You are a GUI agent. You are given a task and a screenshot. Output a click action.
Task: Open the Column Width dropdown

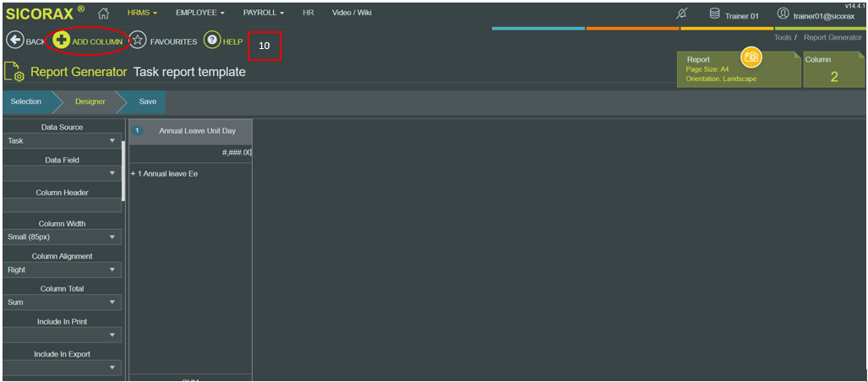click(x=62, y=237)
